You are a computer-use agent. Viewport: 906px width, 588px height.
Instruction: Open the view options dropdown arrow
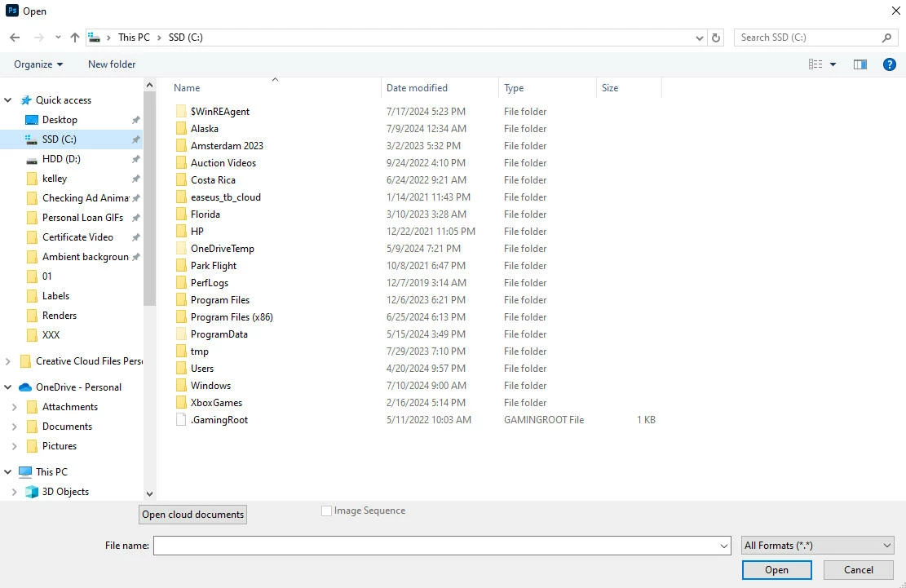click(x=833, y=64)
